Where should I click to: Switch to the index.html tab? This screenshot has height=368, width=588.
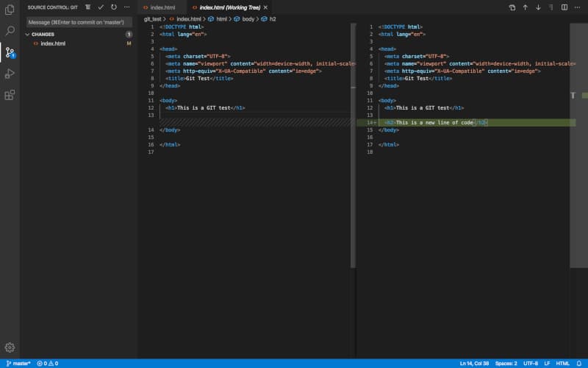(x=162, y=7)
